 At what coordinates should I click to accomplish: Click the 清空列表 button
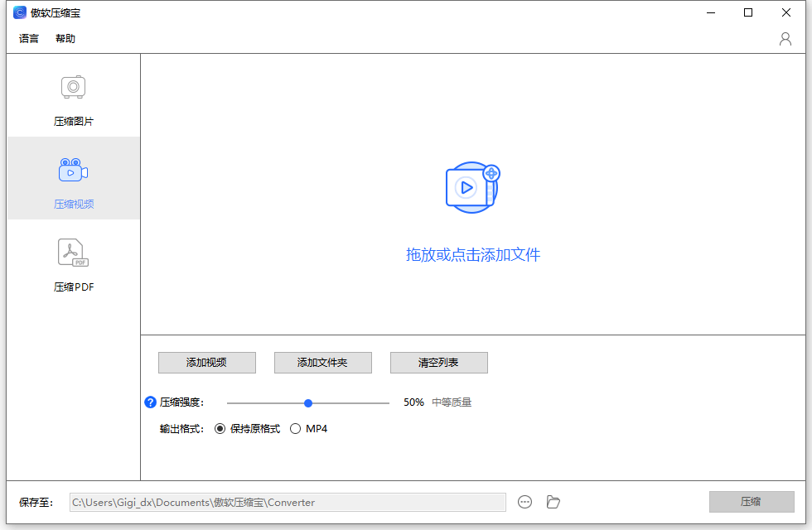pos(438,363)
